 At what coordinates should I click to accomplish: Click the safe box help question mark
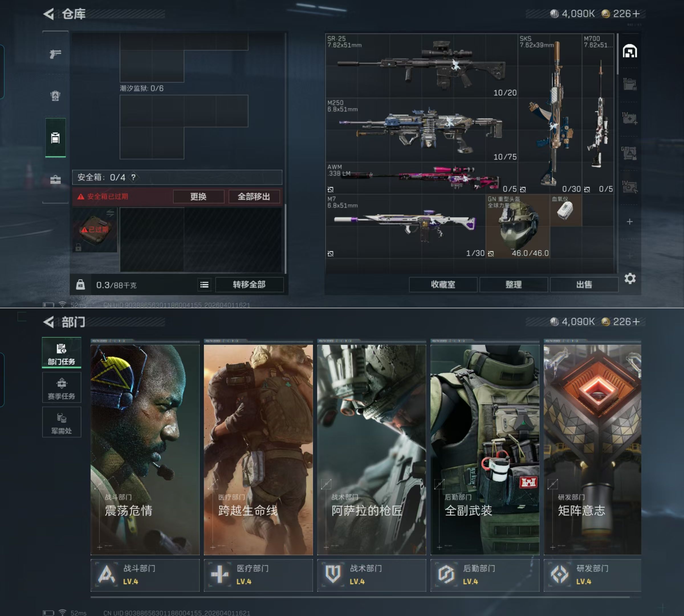(x=134, y=177)
